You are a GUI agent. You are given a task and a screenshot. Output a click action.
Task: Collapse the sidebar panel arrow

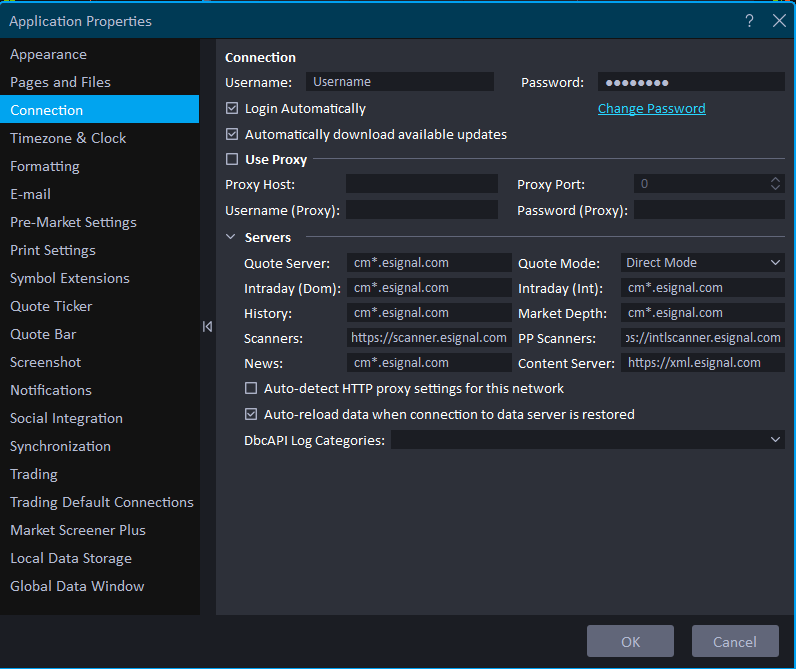click(207, 326)
